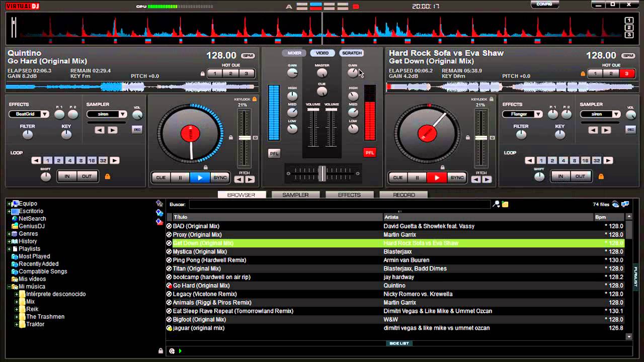Viewport: 644px width, 362px height.
Task: Open the GeniusDJ item
Action: pyautogui.click(x=32, y=226)
